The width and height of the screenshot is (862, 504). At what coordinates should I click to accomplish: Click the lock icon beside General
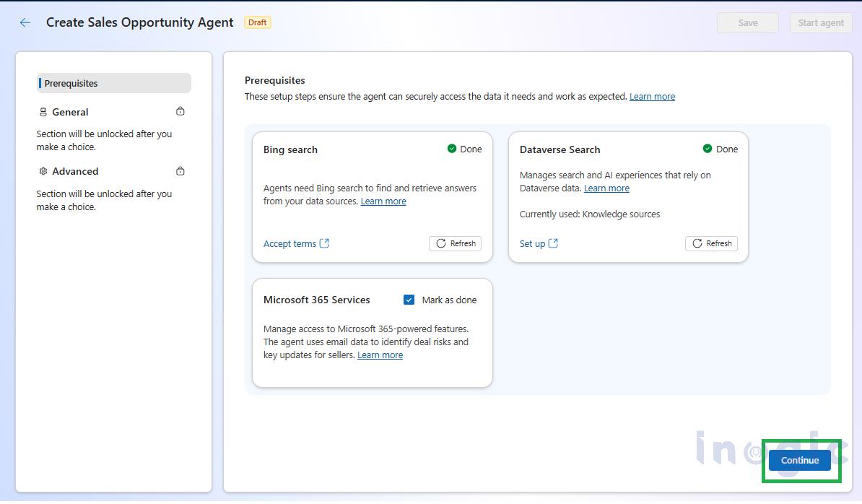180,112
